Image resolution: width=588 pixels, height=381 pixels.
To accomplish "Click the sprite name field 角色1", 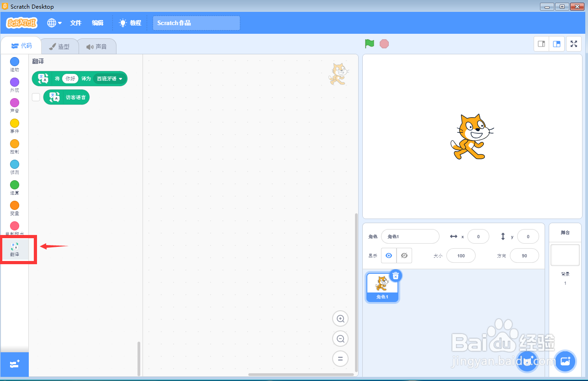I will (410, 236).
